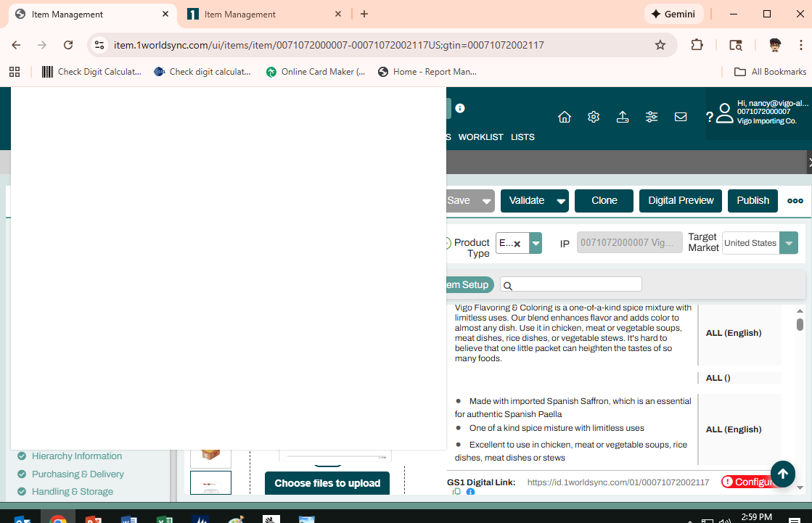Open the Target Market dropdown

point(788,243)
